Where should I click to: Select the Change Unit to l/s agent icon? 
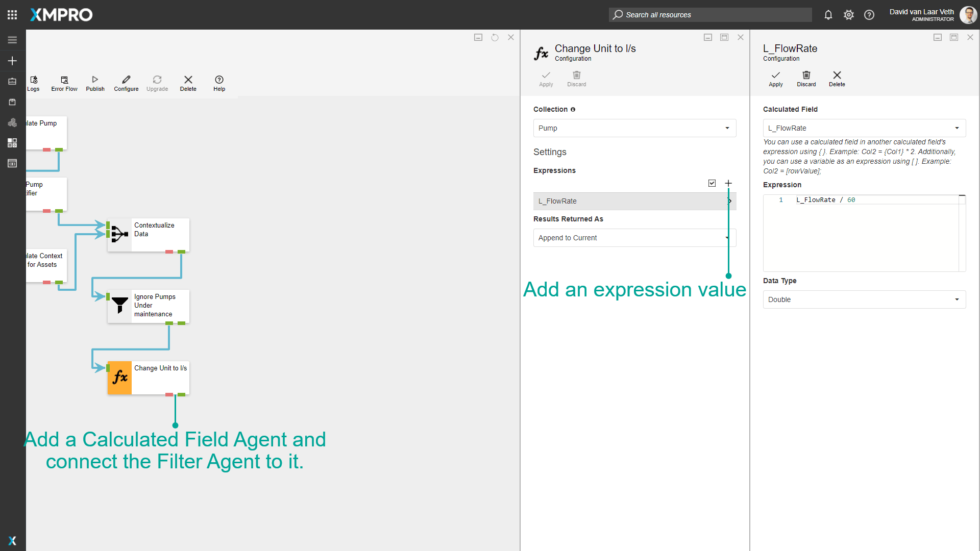[119, 378]
